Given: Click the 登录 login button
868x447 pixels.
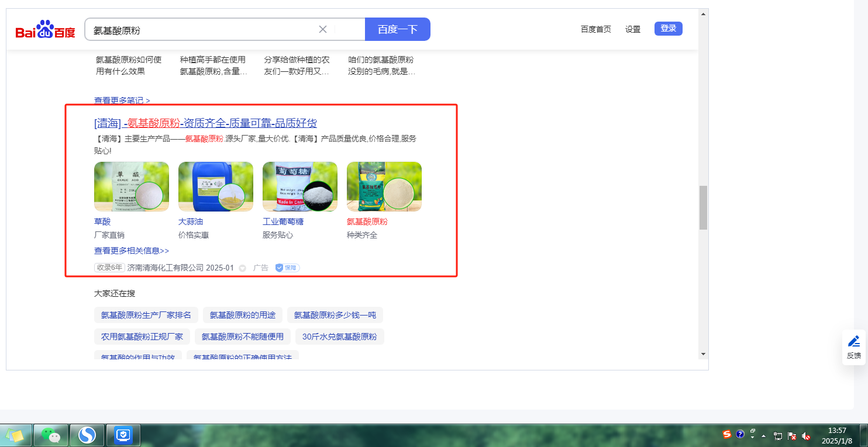Looking at the screenshot, I should pyautogui.click(x=669, y=29).
